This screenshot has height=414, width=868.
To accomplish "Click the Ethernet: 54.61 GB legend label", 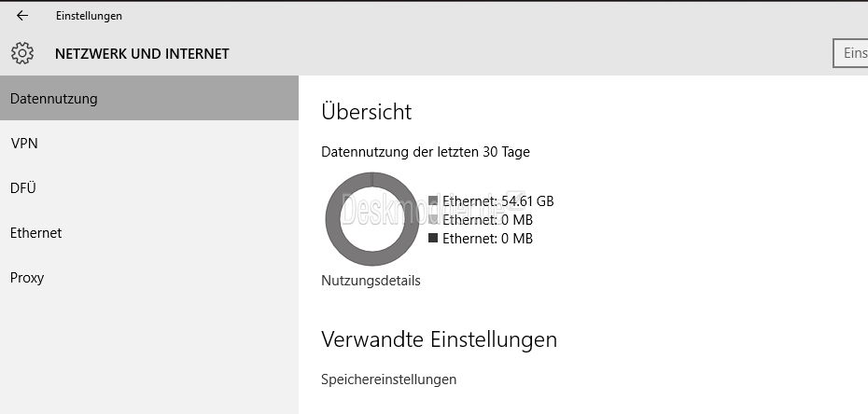I will tap(498, 201).
